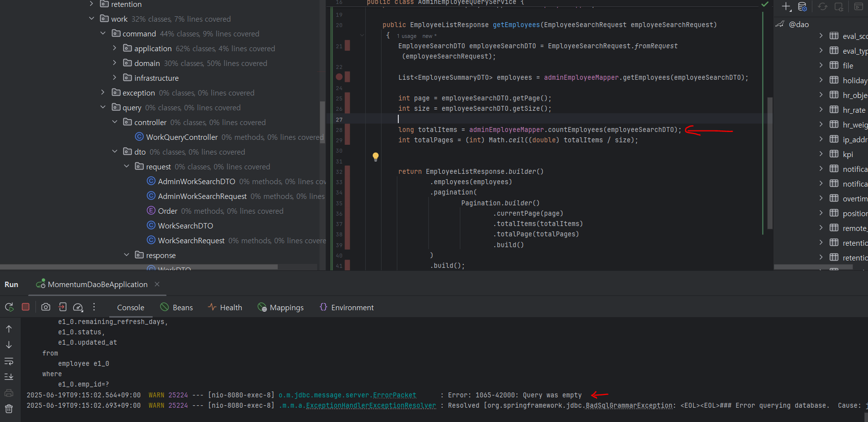Image resolution: width=868 pixels, height=422 pixels.
Task: Switch to the Environment tab
Action: pos(347,307)
